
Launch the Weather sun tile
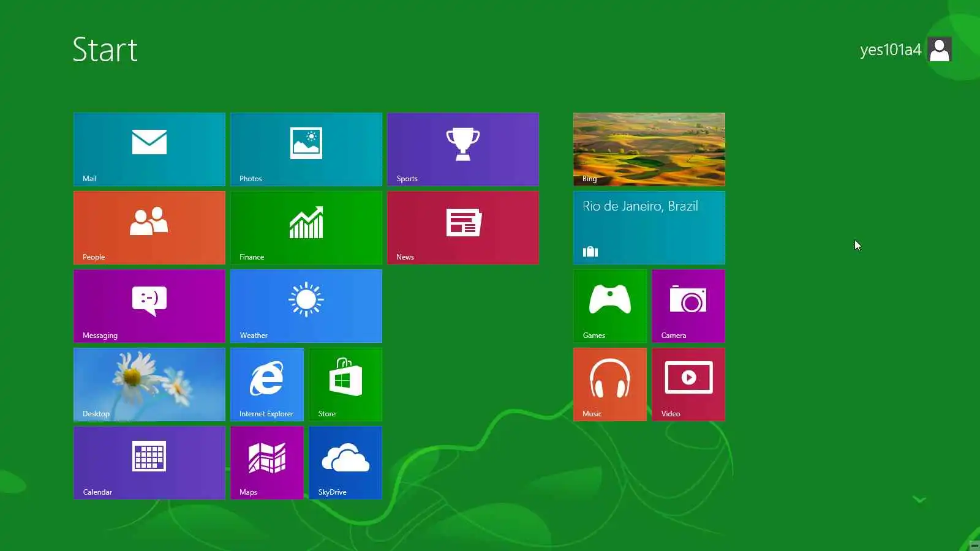point(306,306)
